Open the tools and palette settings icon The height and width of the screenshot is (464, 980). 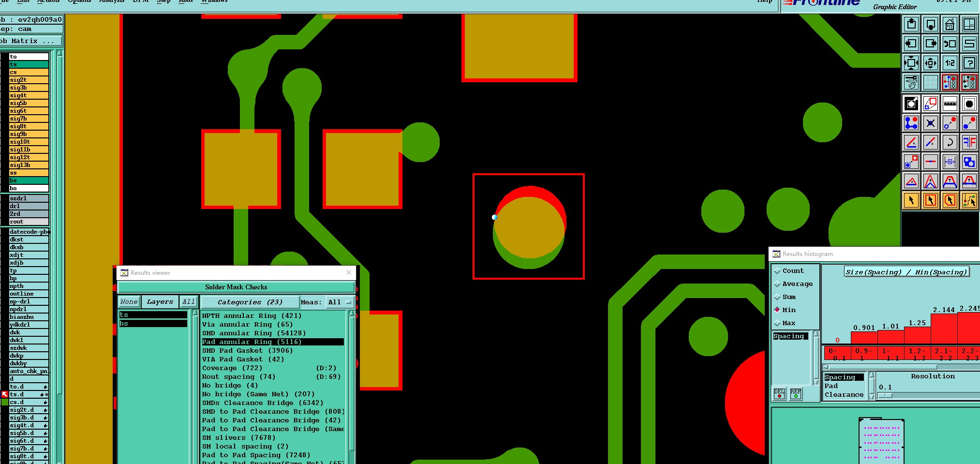click(x=911, y=82)
